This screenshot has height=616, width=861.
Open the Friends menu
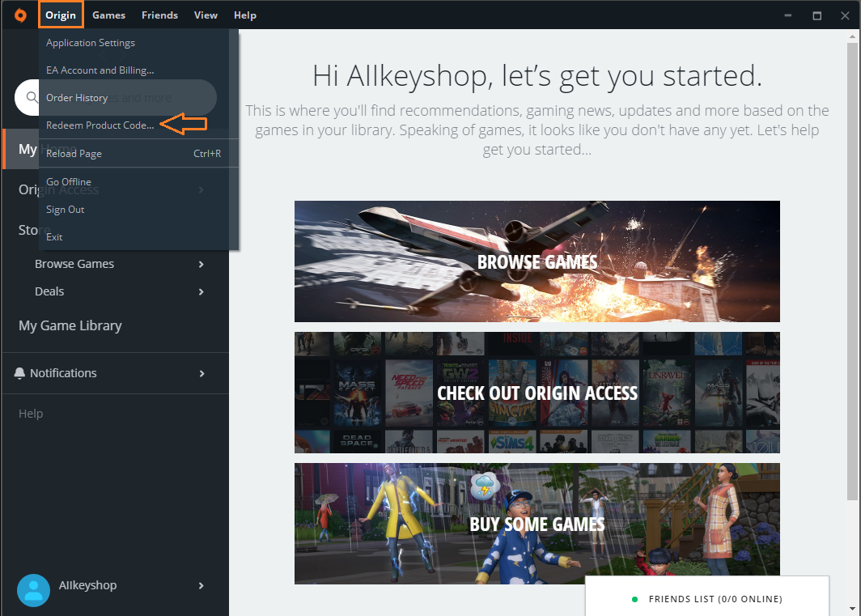159,15
